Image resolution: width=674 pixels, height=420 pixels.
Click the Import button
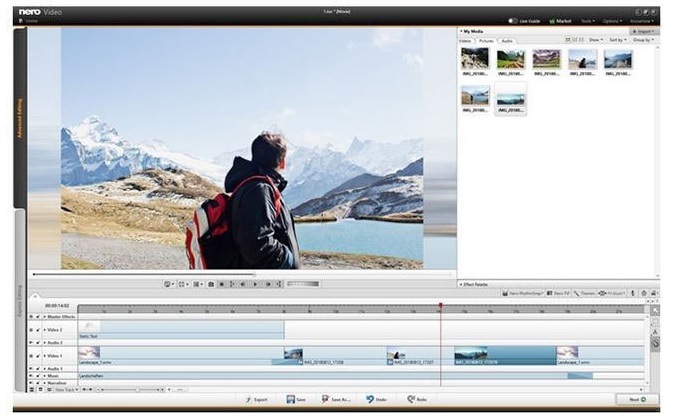point(643,31)
